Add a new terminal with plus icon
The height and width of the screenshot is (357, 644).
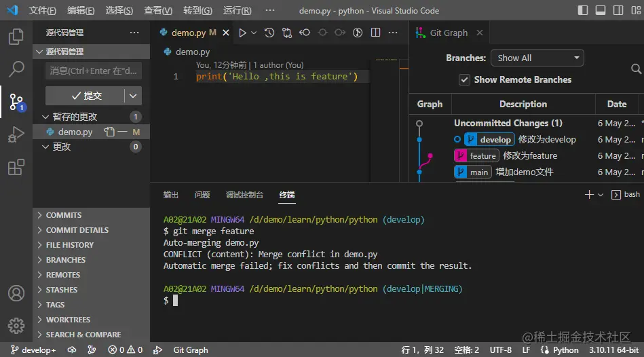coord(588,195)
